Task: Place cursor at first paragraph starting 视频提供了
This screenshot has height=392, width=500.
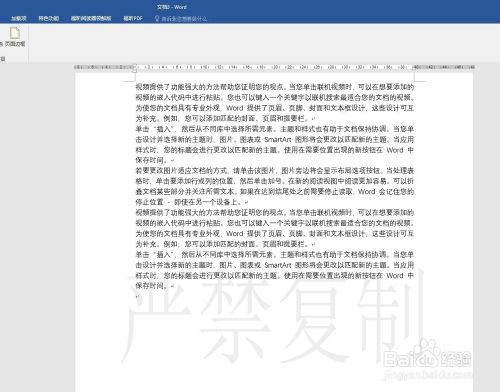Action: coord(275,103)
